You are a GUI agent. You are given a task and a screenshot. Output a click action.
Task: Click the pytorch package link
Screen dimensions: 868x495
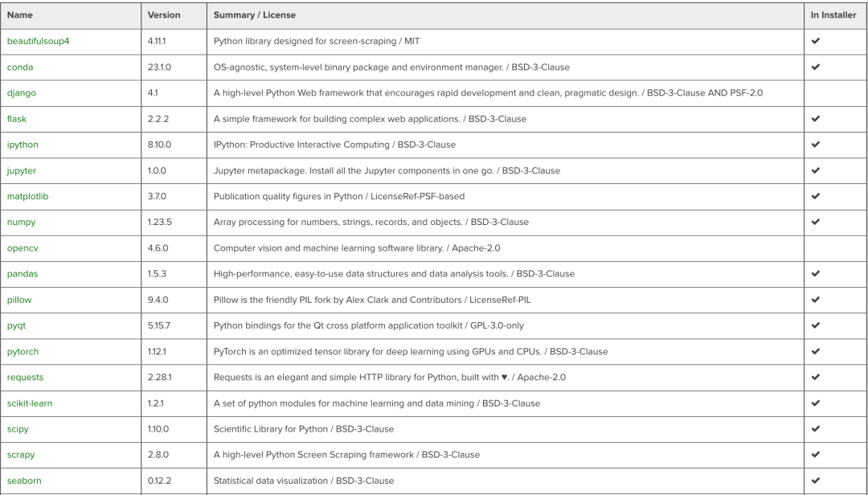point(23,352)
